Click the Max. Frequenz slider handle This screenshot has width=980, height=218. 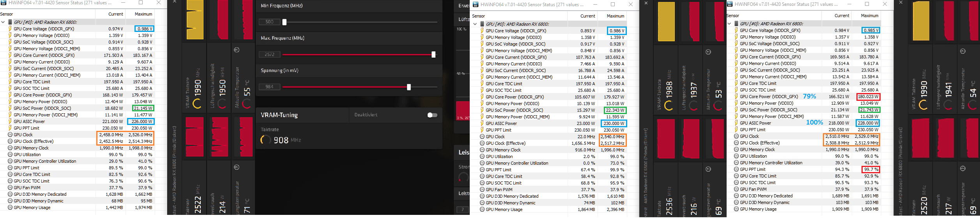433,54
